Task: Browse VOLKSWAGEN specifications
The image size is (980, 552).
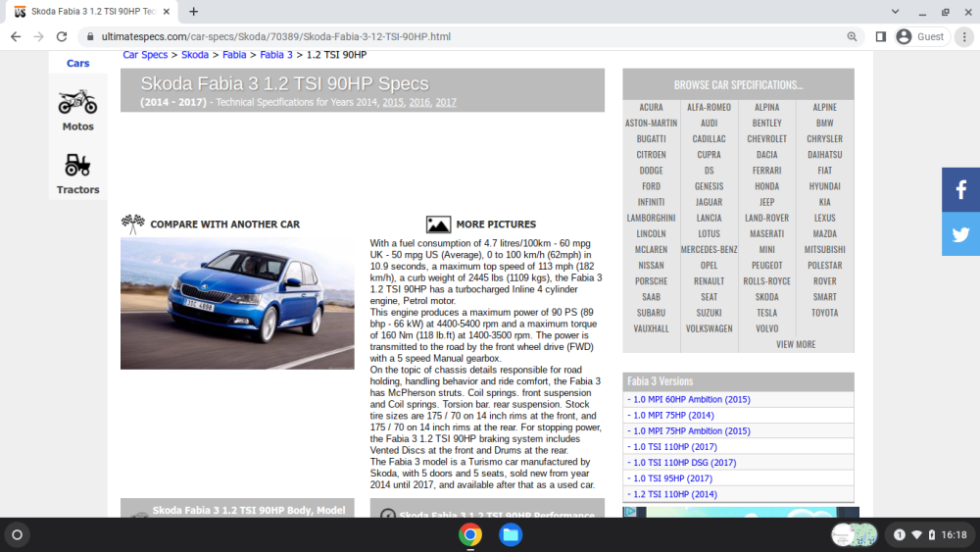Action: 709,328
